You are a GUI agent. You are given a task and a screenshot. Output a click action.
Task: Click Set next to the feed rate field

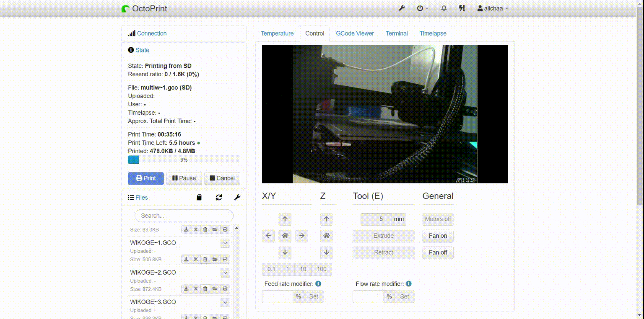click(x=314, y=296)
